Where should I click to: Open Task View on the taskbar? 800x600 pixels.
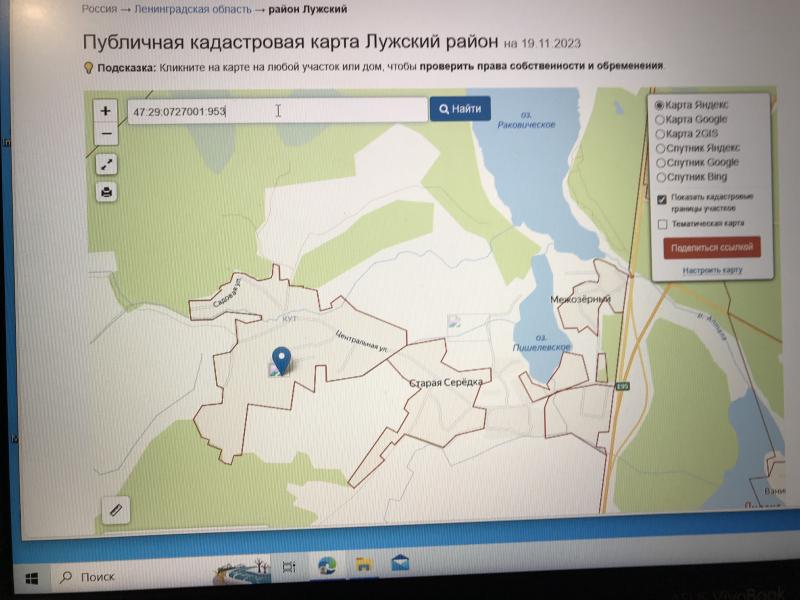(289, 566)
